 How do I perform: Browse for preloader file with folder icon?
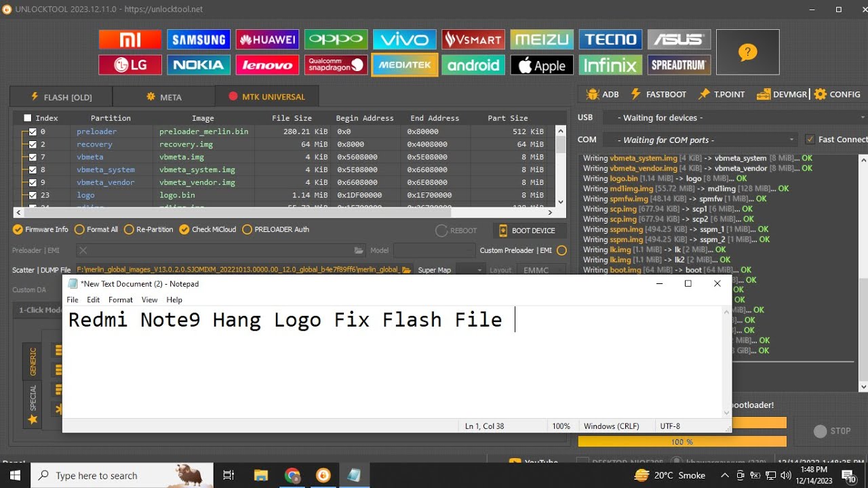click(359, 250)
